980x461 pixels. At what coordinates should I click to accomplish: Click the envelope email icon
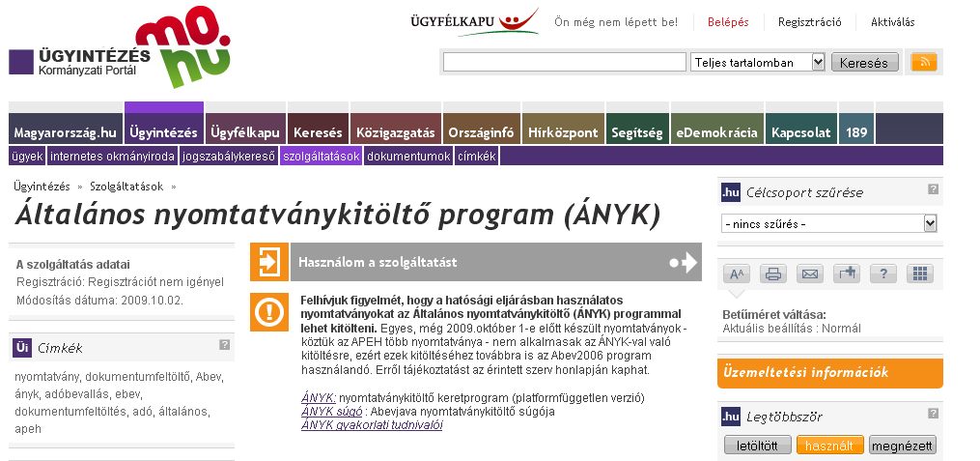(x=810, y=274)
